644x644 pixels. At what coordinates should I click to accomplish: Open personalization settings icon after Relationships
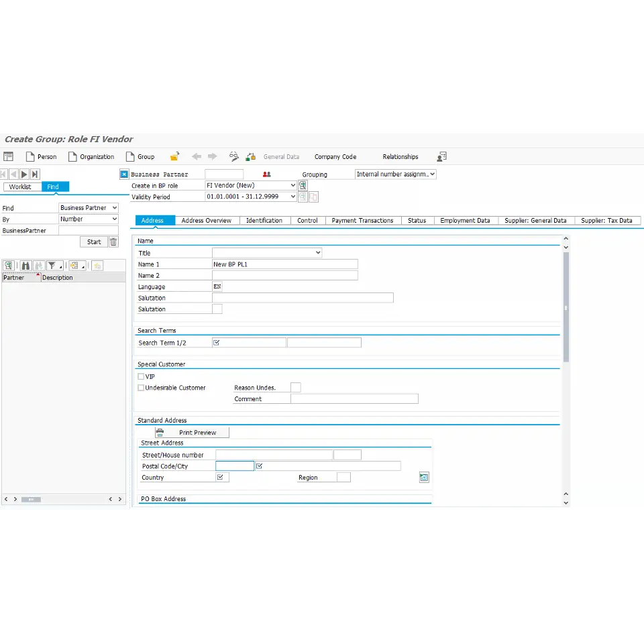click(442, 156)
